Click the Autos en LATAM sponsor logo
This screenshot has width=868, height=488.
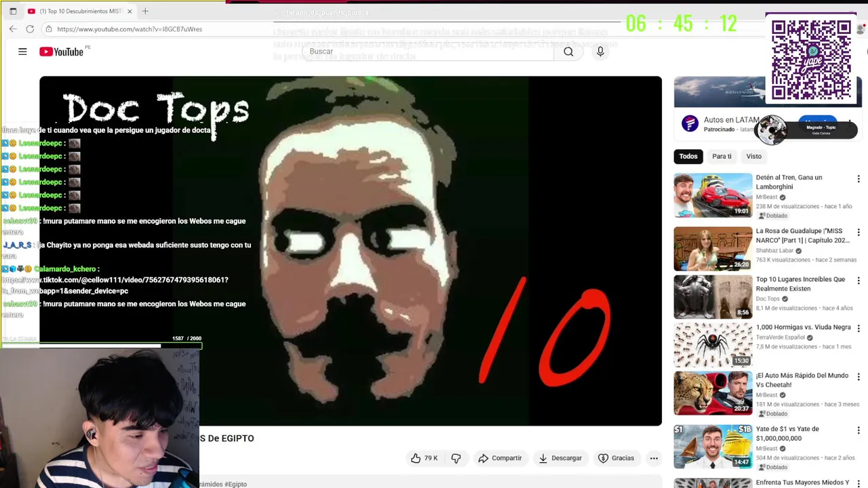point(690,123)
